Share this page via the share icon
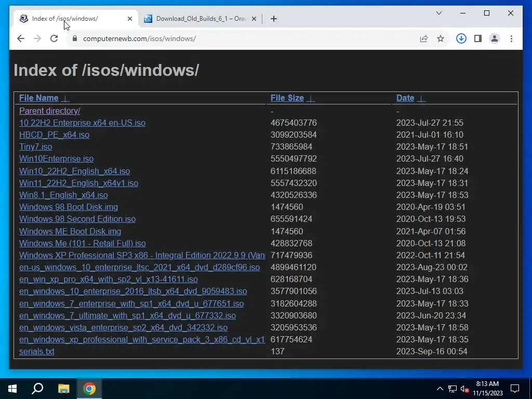Viewport: 532px width, 399px height. tap(424, 38)
